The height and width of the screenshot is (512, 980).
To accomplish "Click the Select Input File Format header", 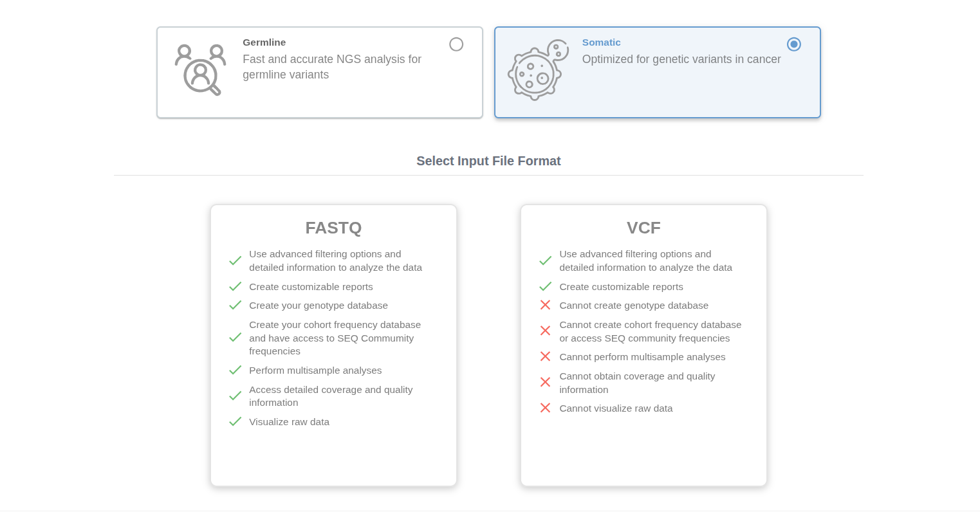I will click(488, 161).
